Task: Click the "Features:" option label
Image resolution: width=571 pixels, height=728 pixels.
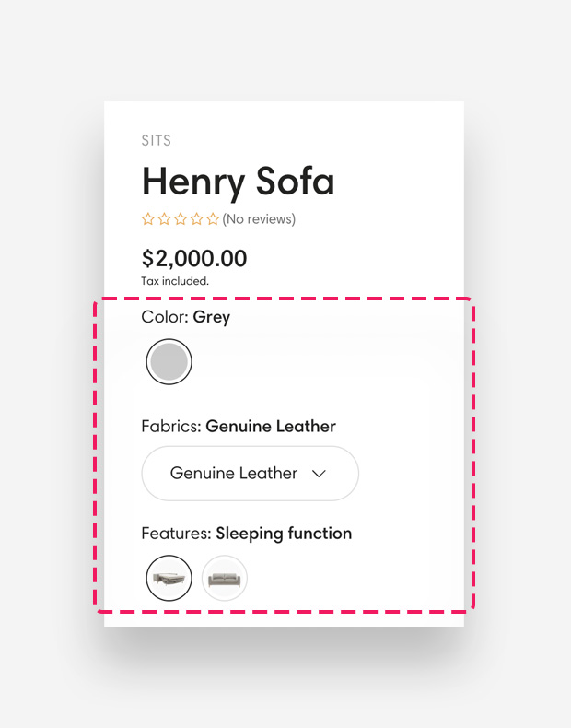Action: (x=176, y=534)
